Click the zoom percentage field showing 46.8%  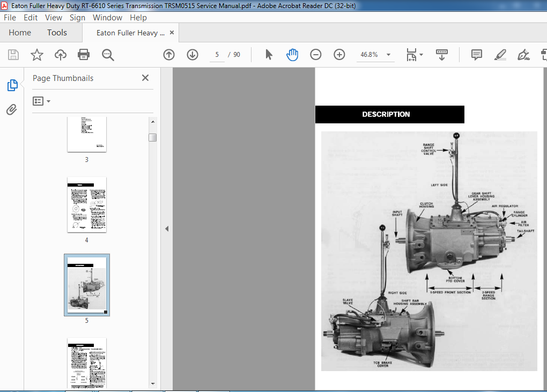369,55
